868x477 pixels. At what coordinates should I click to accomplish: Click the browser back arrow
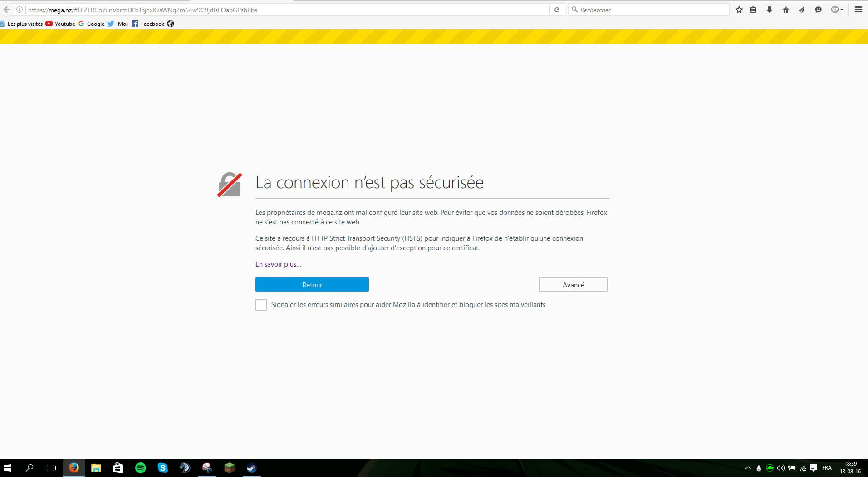[x=6, y=10]
